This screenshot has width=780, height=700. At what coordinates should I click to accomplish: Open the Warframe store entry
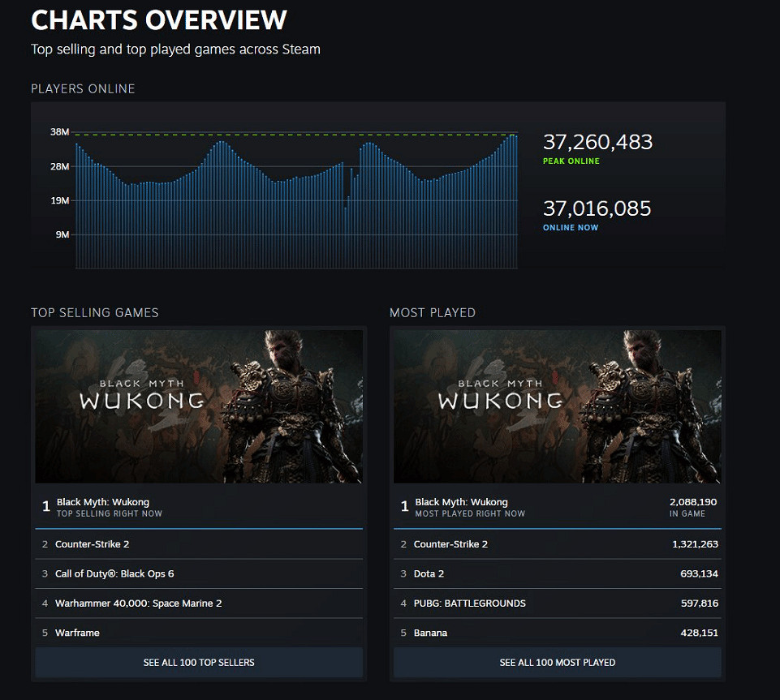point(80,633)
